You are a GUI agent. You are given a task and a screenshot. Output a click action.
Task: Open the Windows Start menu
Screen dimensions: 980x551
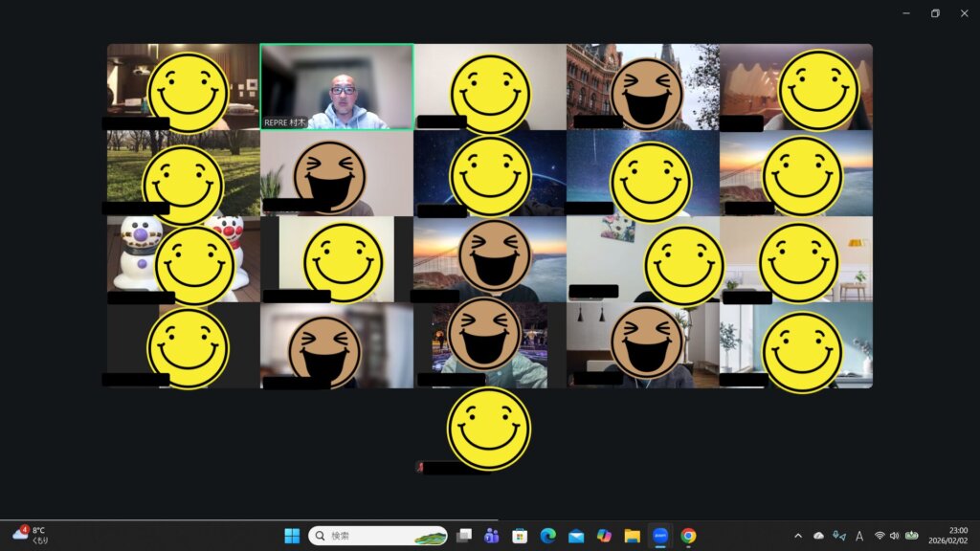(x=292, y=536)
